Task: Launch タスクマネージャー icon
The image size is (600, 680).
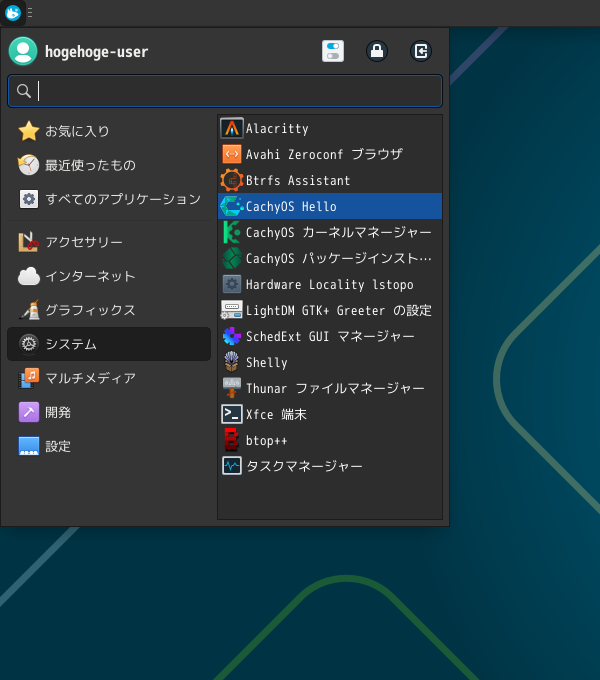Action: point(232,466)
